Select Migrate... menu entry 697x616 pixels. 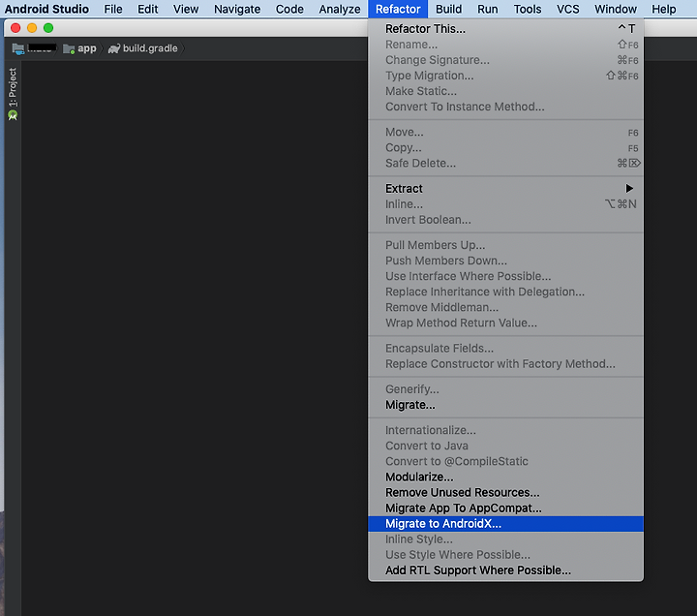506,405
